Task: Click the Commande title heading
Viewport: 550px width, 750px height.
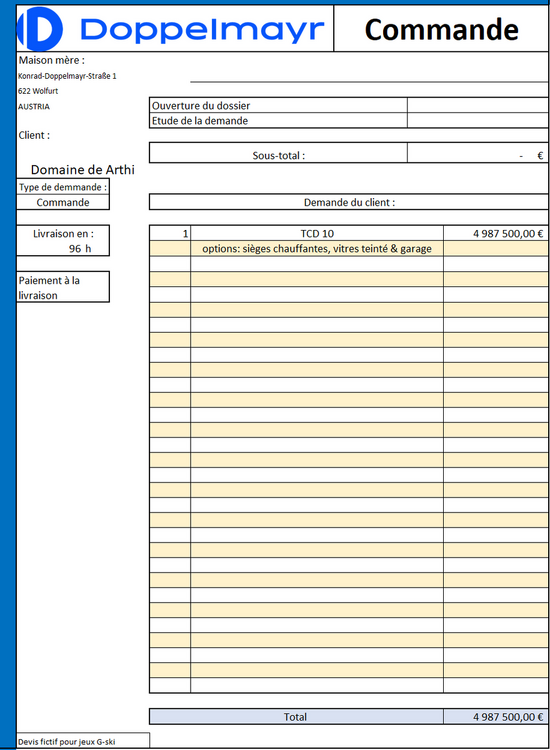Action: (441, 30)
